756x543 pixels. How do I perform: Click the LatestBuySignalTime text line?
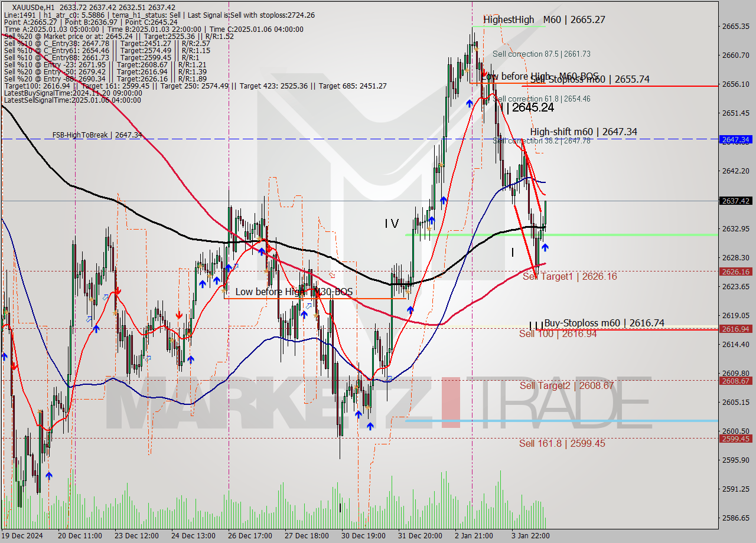coord(73,93)
